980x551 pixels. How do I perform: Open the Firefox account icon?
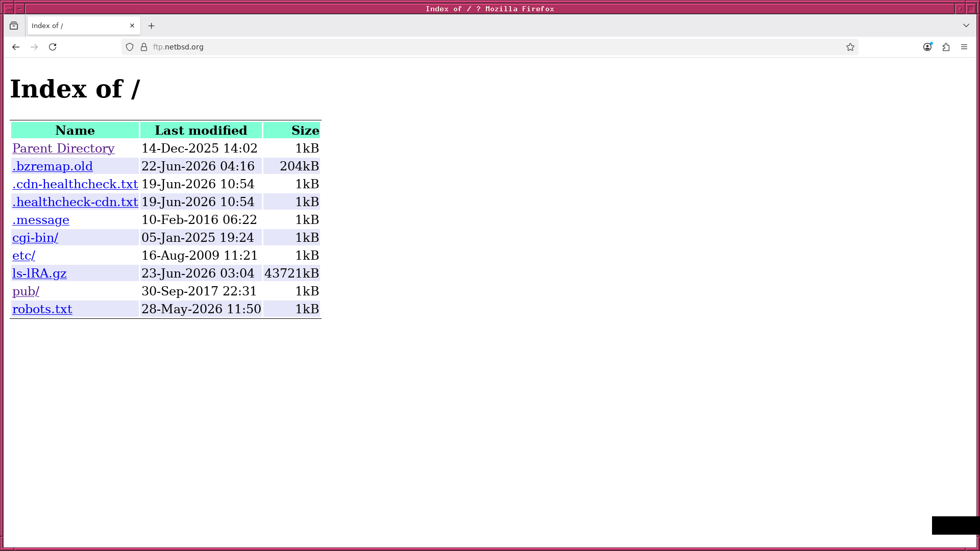927,47
